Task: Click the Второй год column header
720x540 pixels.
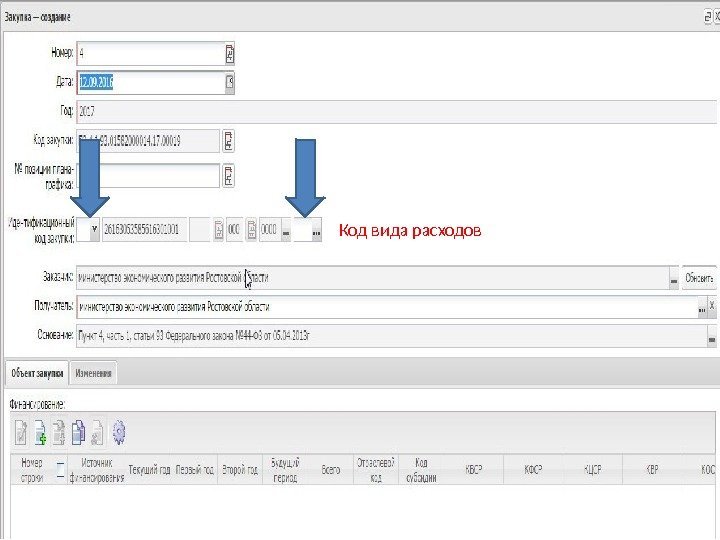Action: point(240,470)
